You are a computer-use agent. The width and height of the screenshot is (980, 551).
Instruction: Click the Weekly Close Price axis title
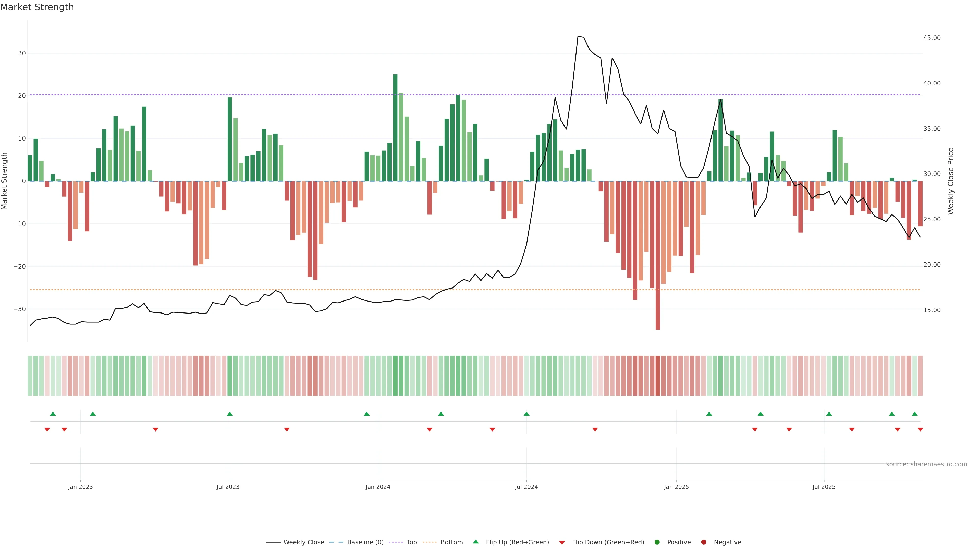[951, 181]
